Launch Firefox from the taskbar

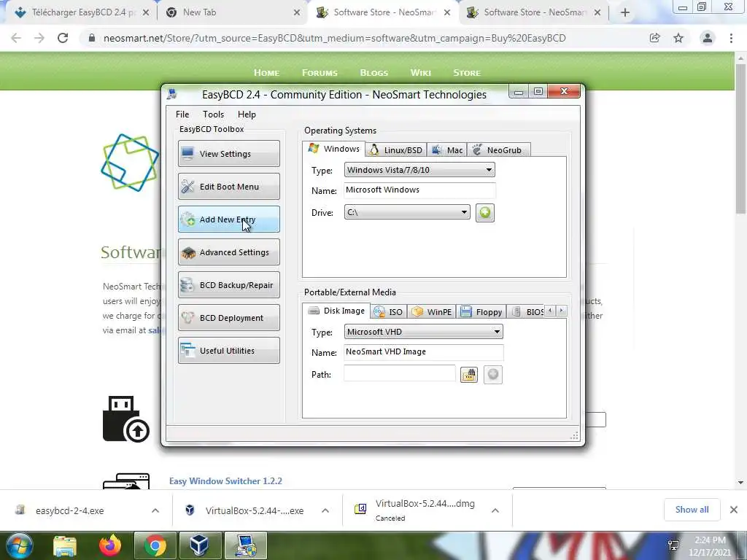(x=110, y=545)
